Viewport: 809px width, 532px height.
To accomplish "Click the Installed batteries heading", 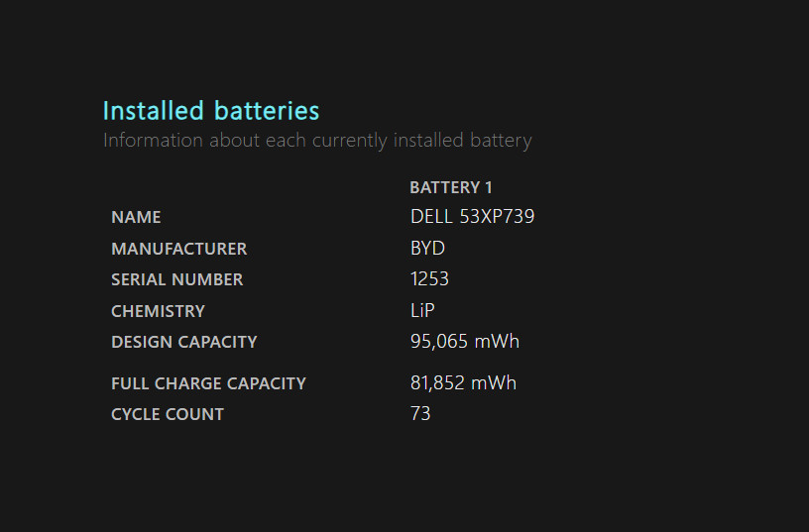I will pos(211,111).
